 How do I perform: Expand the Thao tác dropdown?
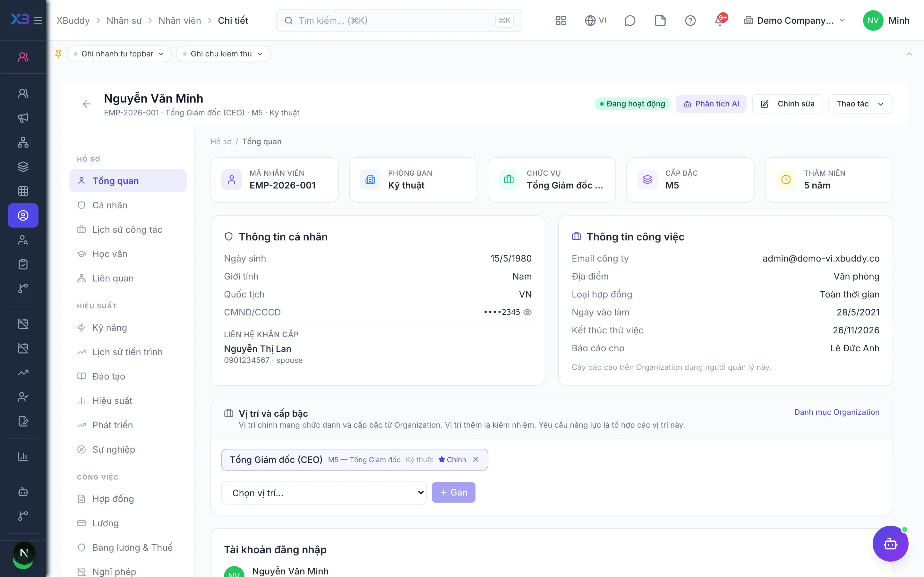pyautogui.click(x=860, y=104)
